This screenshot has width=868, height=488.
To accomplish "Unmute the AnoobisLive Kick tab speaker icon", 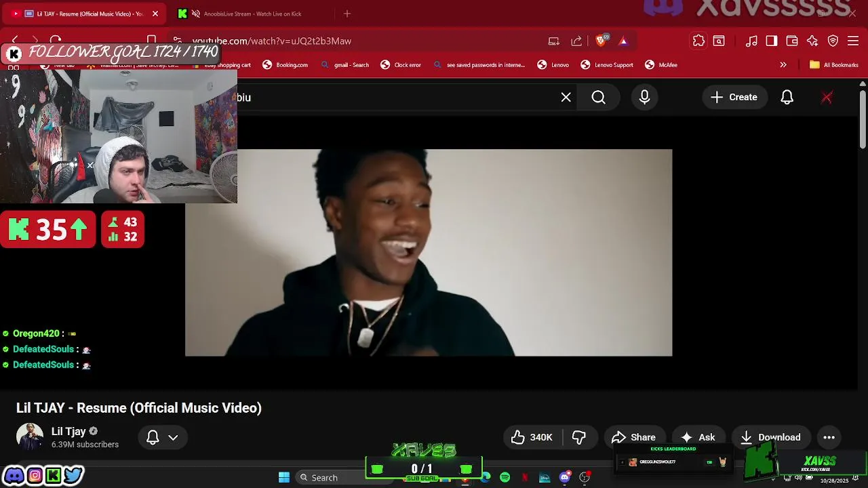I will [196, 14].
